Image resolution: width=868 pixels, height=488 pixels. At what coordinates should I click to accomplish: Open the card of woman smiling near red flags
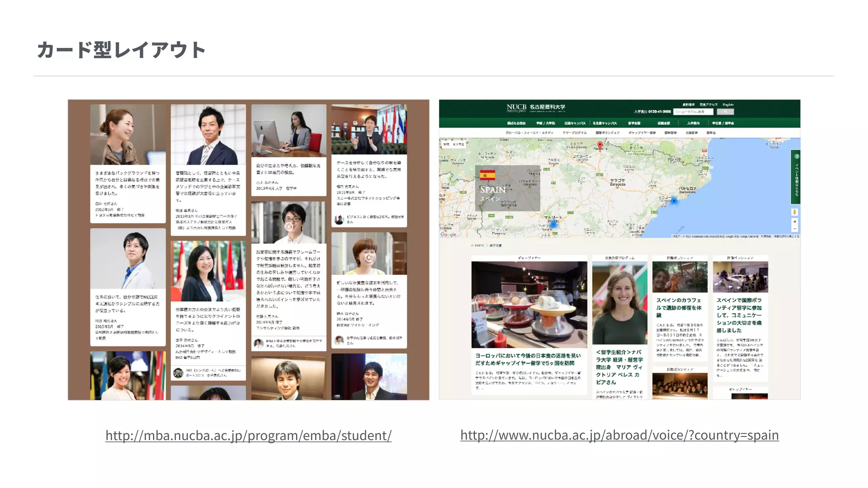click(208, 311)
